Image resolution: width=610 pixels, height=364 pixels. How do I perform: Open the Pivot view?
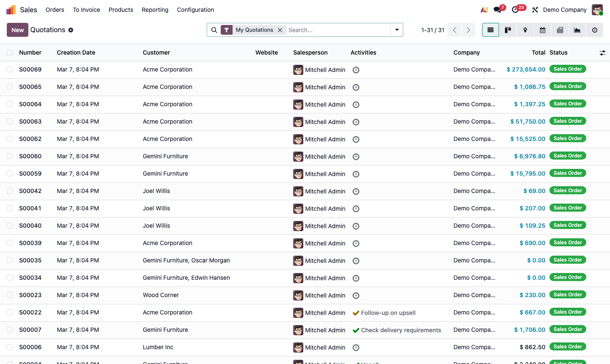tap(560, 30)
